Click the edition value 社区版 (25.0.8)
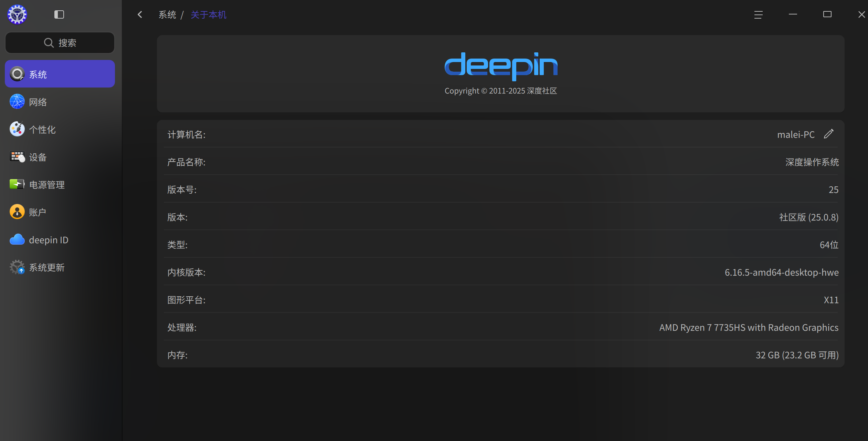 tap(809, 217)
